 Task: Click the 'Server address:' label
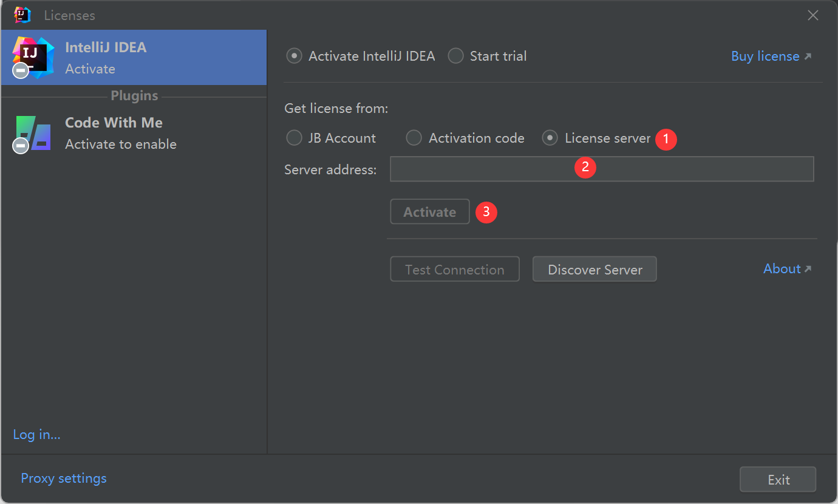[330, 169]
